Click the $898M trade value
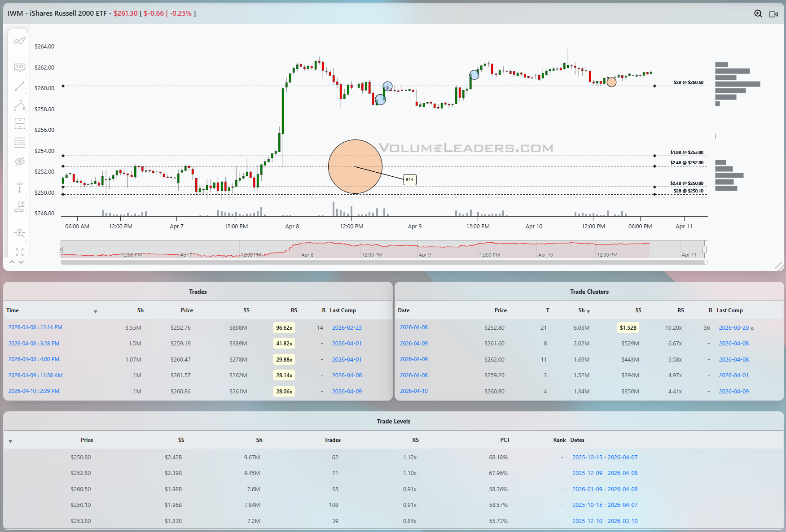This screenshot has width=786, height=532. [238, 328]
